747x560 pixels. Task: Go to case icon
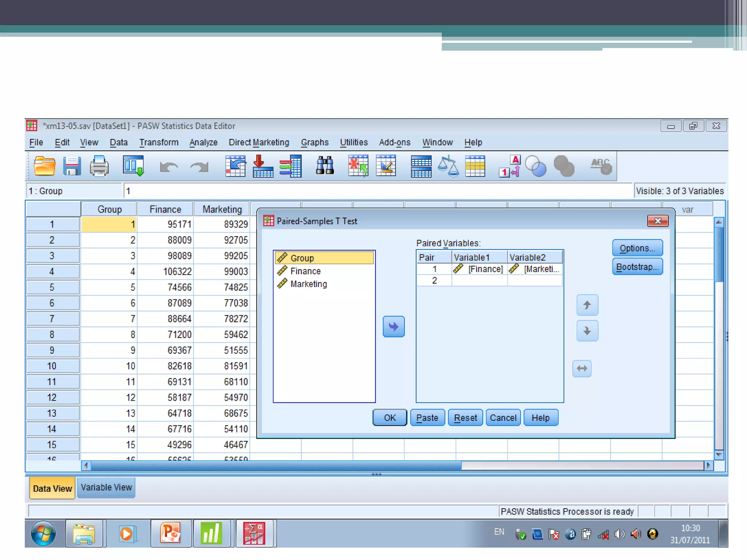click(236, 166)
